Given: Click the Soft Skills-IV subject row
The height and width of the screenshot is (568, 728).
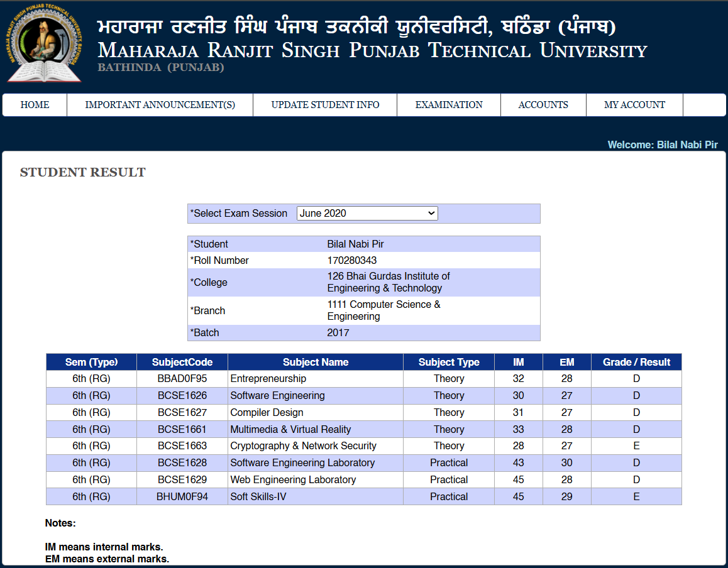Looking at the screenshot, I should pyautogui.click(x=258, y=497).
